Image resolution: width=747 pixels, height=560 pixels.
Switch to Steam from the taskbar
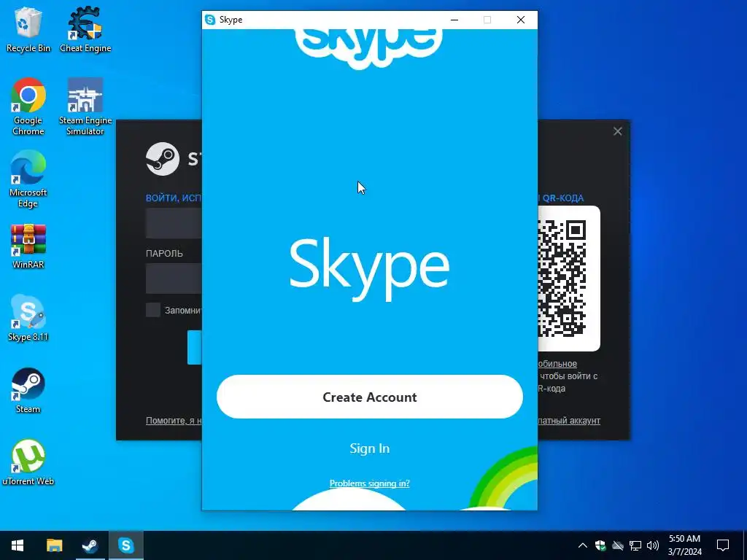tap(90, 545)
